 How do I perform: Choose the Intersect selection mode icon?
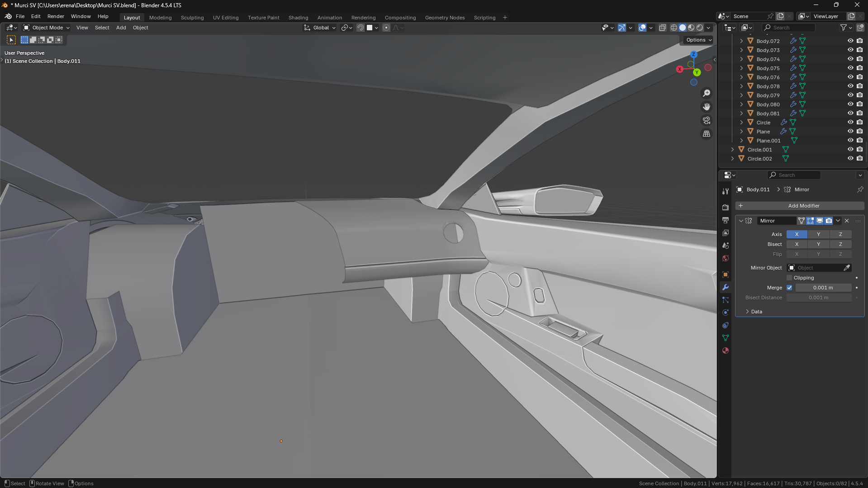point(59,40)
